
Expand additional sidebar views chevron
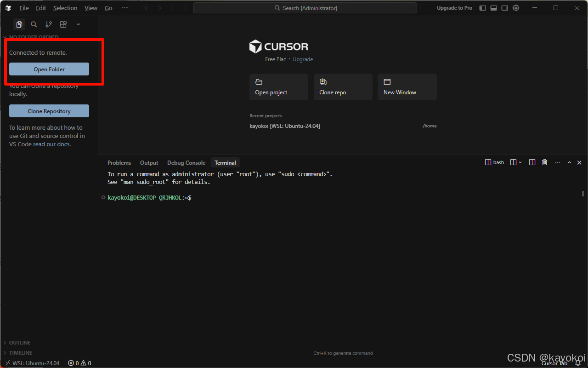78,24
